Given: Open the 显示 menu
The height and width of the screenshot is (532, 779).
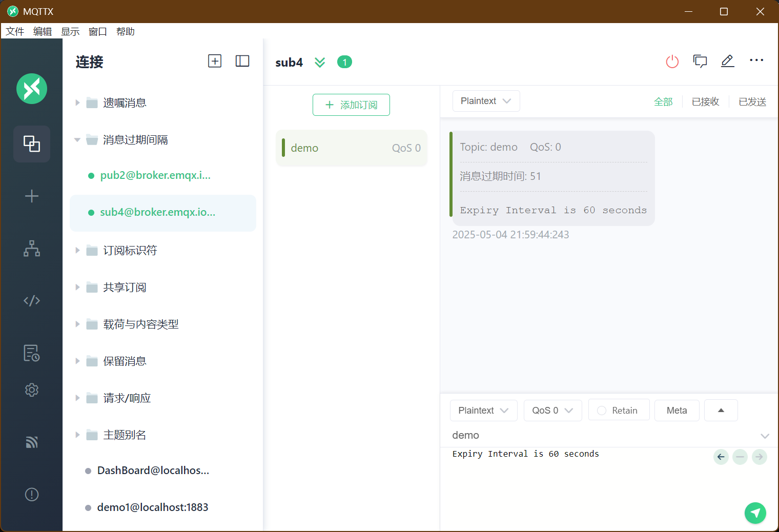Looking at the screenshot, I should coord(70,31).
